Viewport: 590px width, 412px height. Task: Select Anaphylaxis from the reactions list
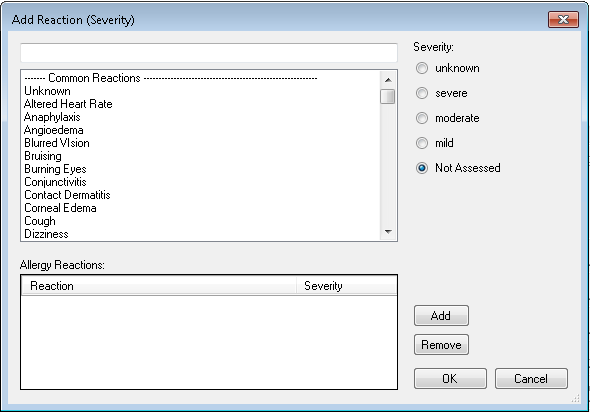pos(52,117)
